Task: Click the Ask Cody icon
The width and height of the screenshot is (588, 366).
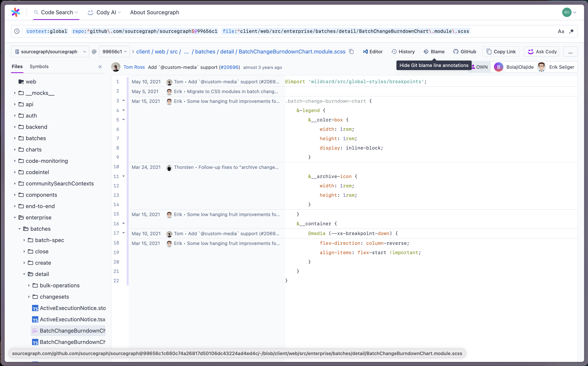Action: (x=531, y=52)
